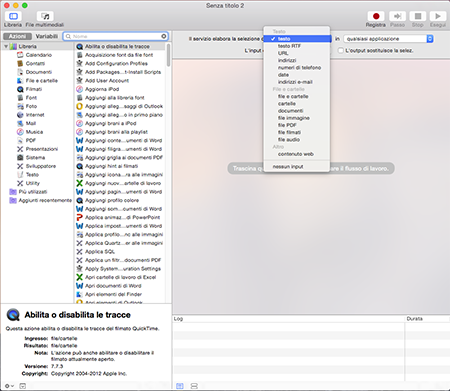Toggle L'output sostituisce la selez. checkbox

(x=340, y=50)
